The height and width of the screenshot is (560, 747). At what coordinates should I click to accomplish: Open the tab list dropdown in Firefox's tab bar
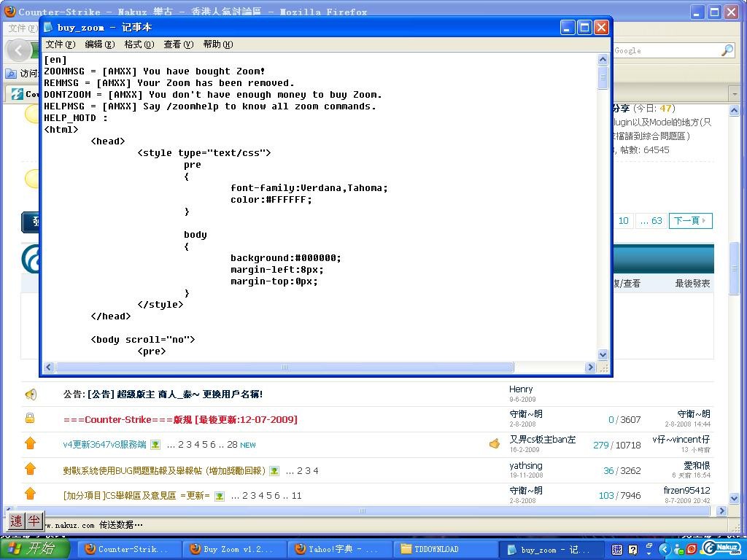(x=734, y=94)
